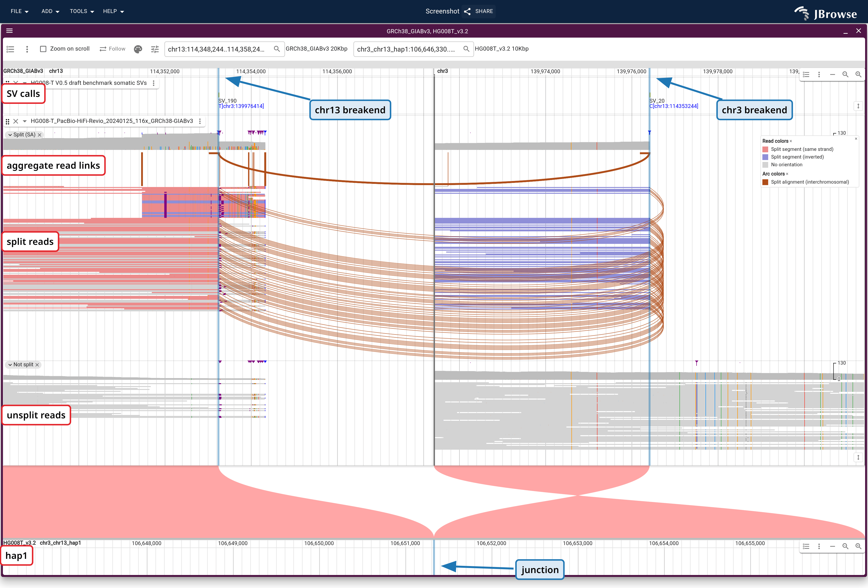The image size is (868, 588).
Task: Remove the Split (SA) group
Action: (40, 135)
